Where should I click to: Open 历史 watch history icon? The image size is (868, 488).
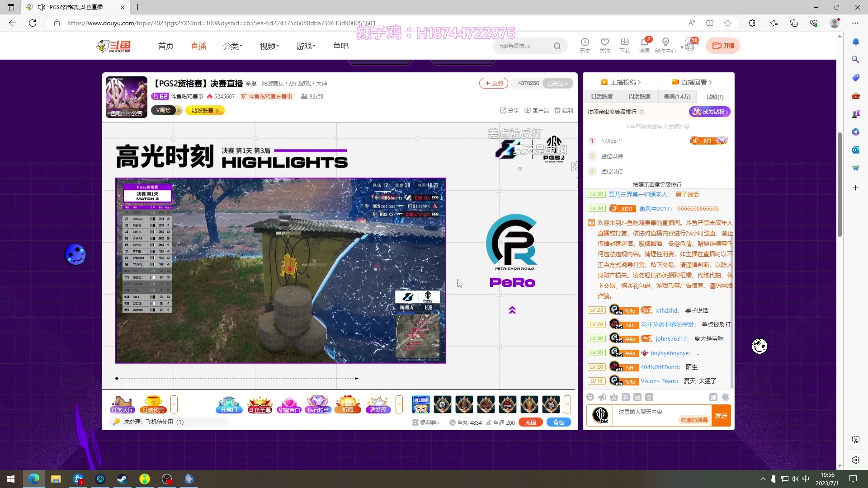tap(585, 46)
